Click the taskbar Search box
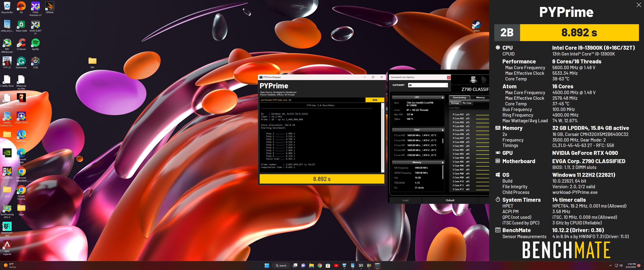 click(281, 265)
